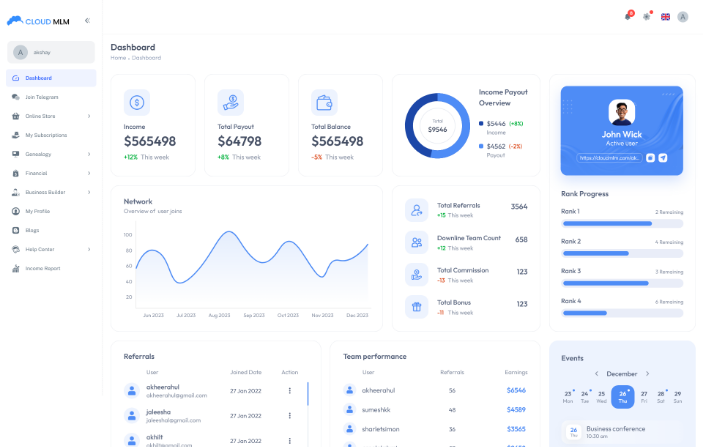
Task: Click the $565498 Income value
Action: pyautogui.click(x=150, y=141)
